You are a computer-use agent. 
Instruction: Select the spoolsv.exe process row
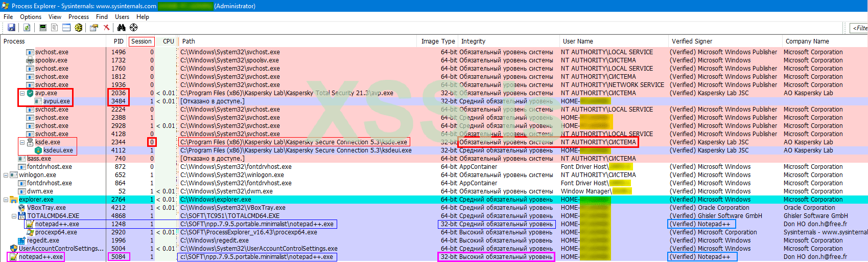pyautogui.click(x=434, y=60)
